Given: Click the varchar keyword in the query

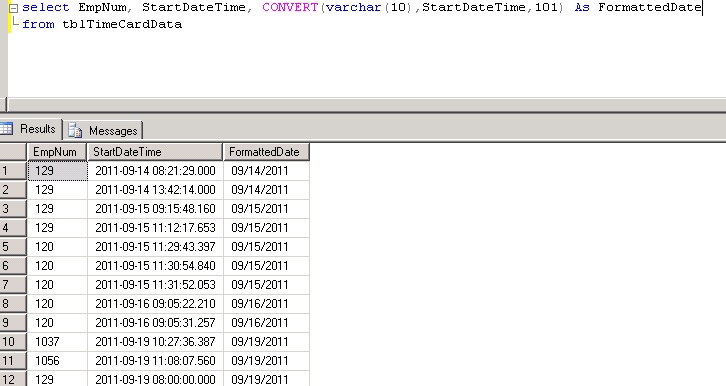Looking at the screenshot, I should pyautogui.click(x=353, y=7).
